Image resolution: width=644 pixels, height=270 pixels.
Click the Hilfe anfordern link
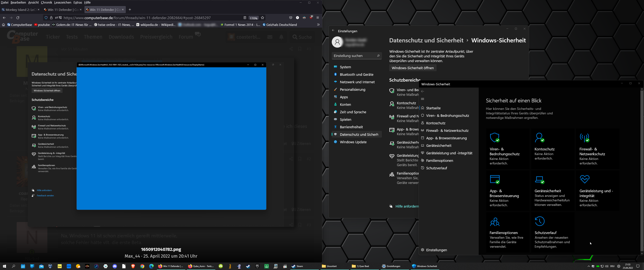[x=406, y=206]
